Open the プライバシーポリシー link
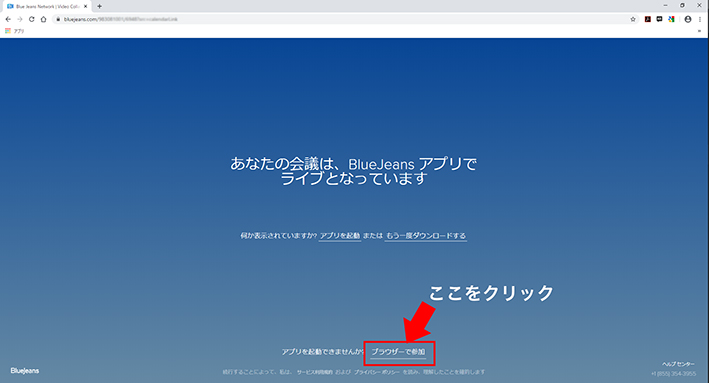Screen dimensions: 709x383 [x=377, y=372]
